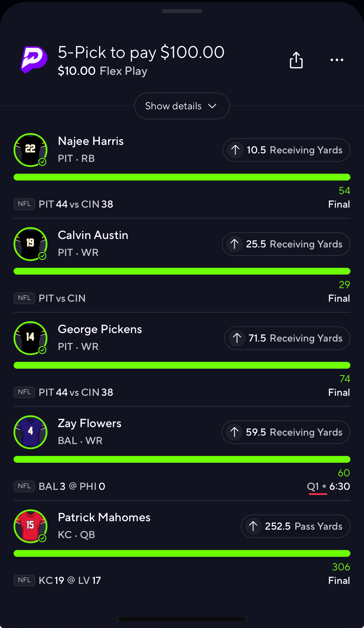Open the BAL 3 @ PHI 0 game
The height and width of the screenshot is (628, 364).
pos(72,486)
